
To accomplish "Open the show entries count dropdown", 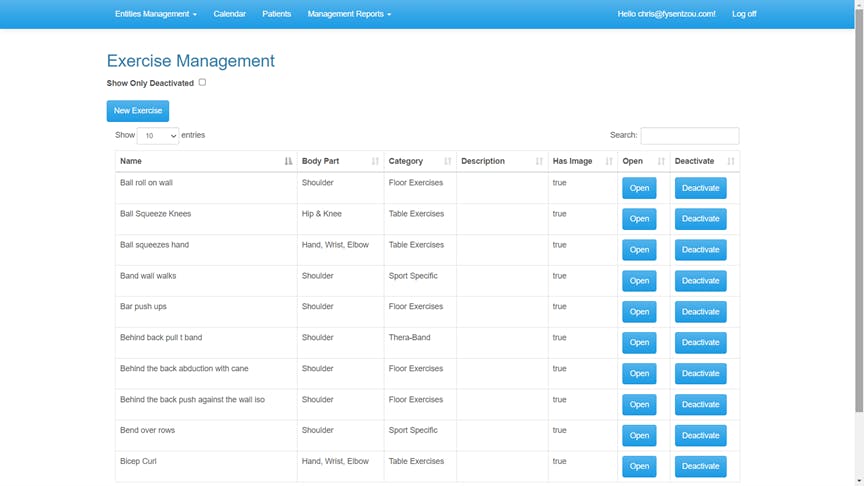I will (x=158, y=136).
